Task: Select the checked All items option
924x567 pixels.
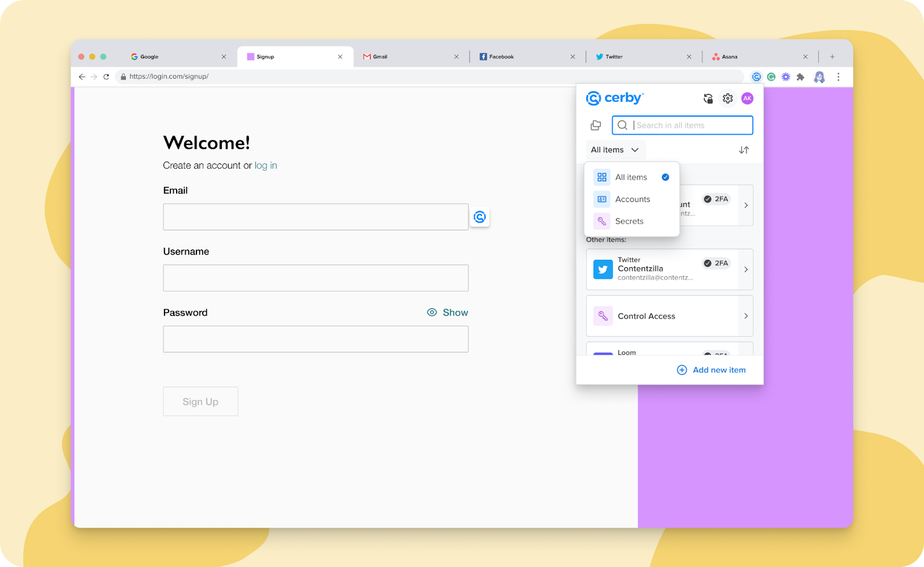Action: [x=632, y=177]
